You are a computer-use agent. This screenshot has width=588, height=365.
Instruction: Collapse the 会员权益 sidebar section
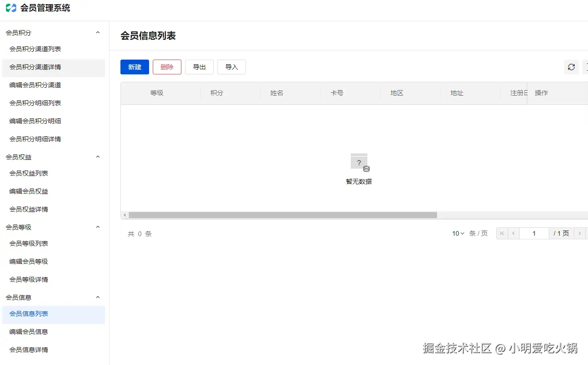coord(97,157)
